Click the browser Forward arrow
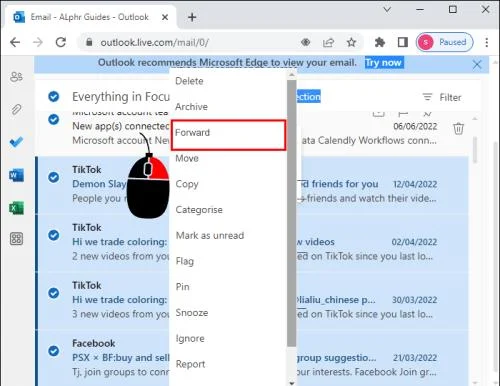500x386 pixels. pos(38,42)
